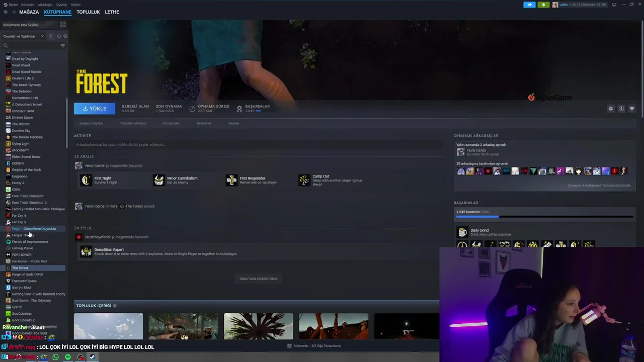Toggle The Forest favorite heart
The width and height of the screenshot is (644, 362).
point(632,109)
